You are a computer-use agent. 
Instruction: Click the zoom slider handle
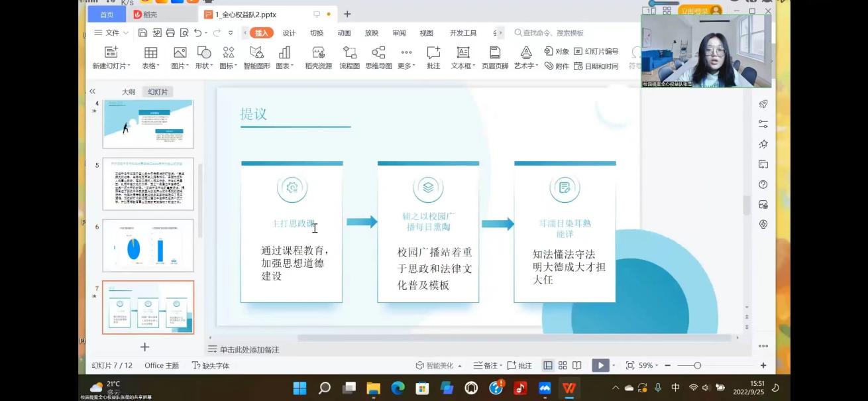(698, 365)
